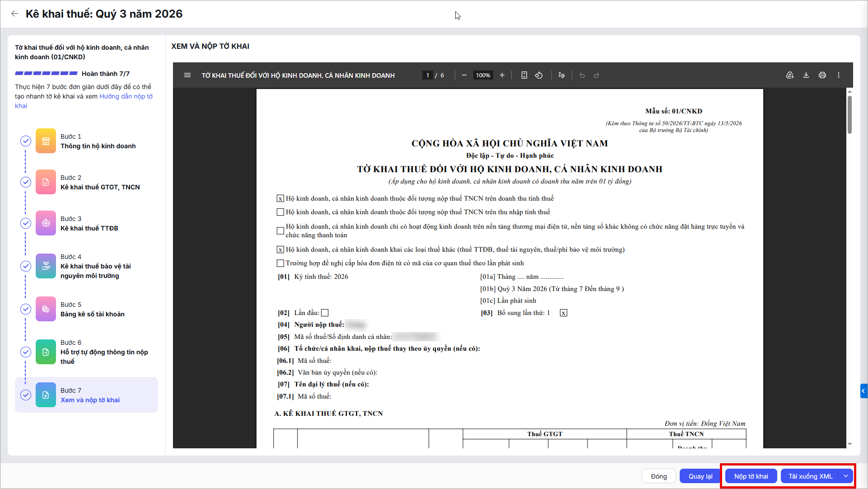
Task: Download the PDF file
Action: [x=806, y=75]
